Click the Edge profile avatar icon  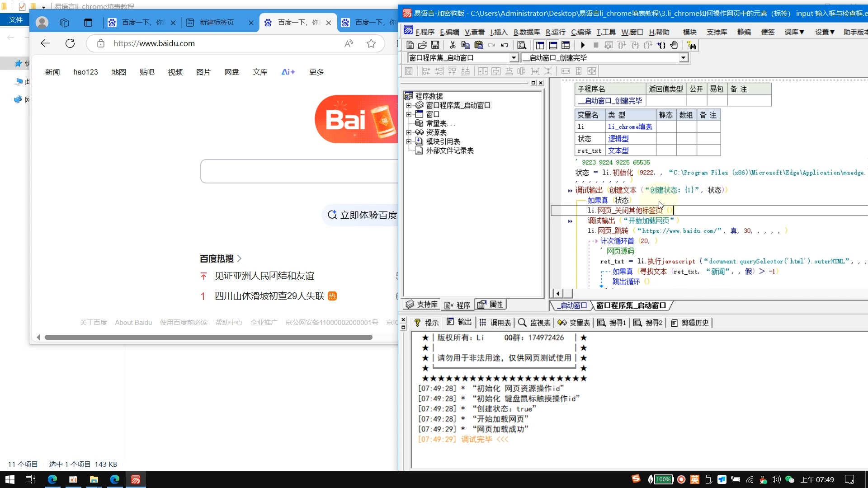[x=42, y=23]
